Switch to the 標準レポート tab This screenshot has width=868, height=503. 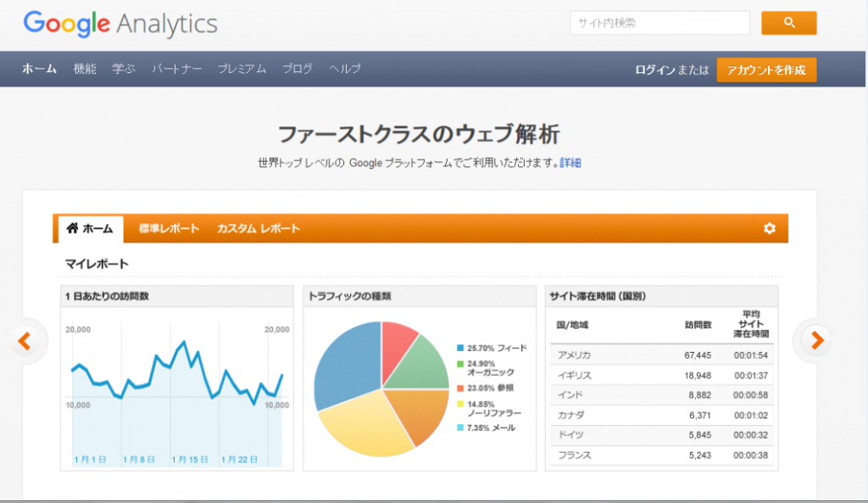click(169, 228)
